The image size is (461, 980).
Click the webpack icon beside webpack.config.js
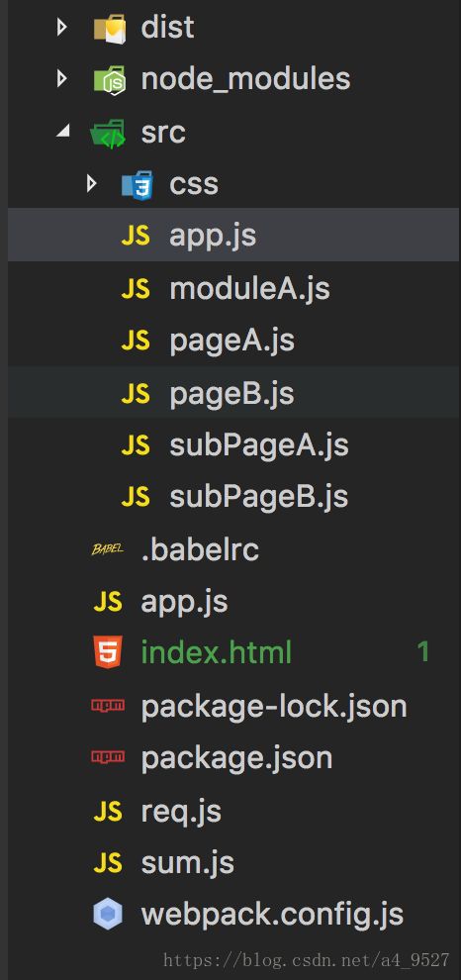pyautogui.click(x=108, y=914)
